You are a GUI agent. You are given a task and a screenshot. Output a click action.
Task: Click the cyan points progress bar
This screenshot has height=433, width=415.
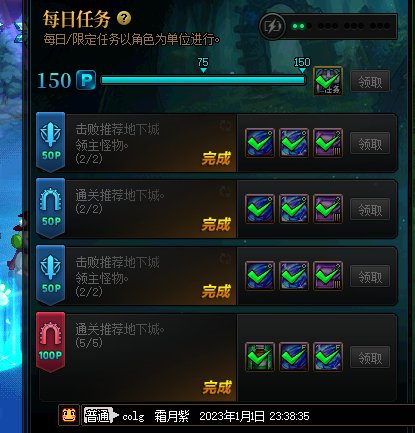[x=203, y=80]
